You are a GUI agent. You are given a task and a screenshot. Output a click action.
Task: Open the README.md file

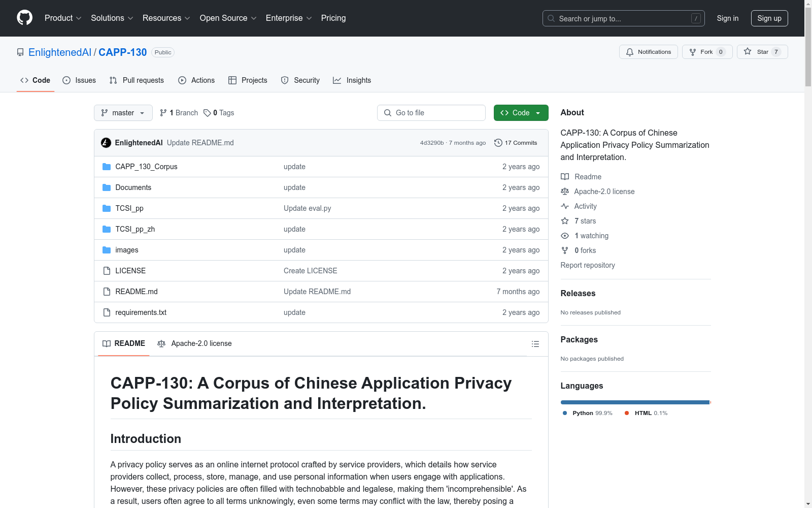click(x=137, y=292)
